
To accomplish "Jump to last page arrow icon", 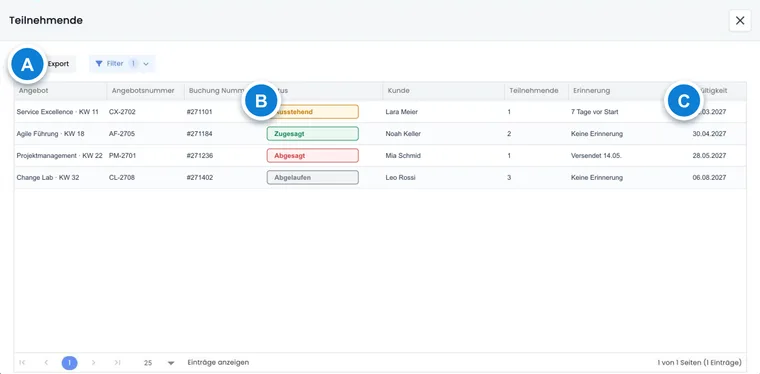I will click(x=117, y=362).
